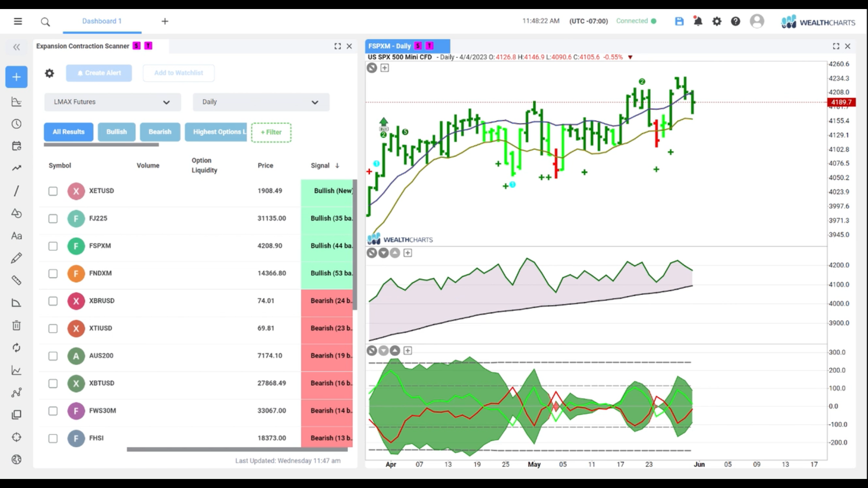Viewport: 868px width, 488px height.
Task: Check the FNDXM row checkbox
Action: [x=53, y=274]
